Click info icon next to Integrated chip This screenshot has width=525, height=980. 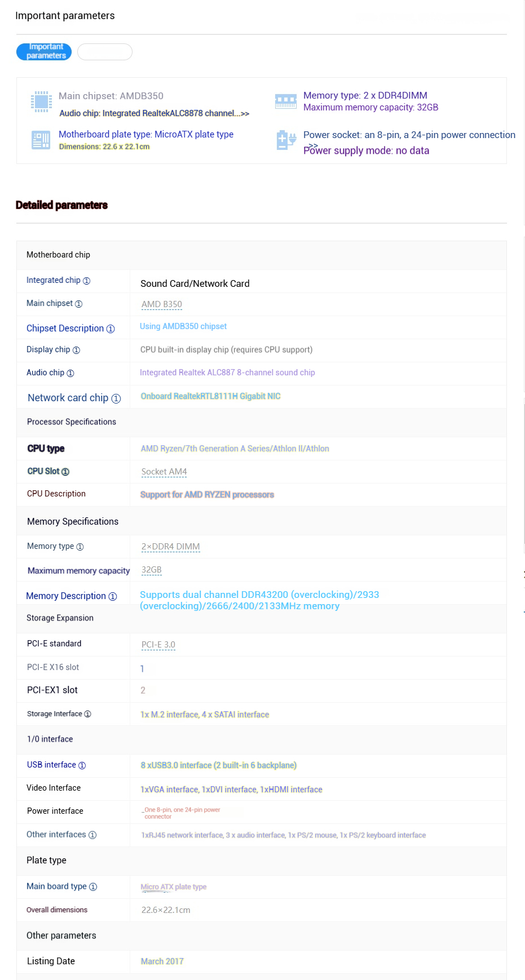[x=86, y=281]
